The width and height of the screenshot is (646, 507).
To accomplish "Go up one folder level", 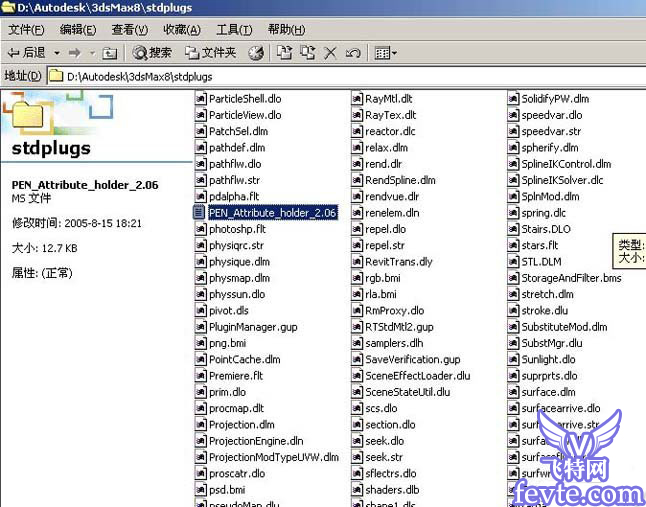I will click(x=110, y=53).
